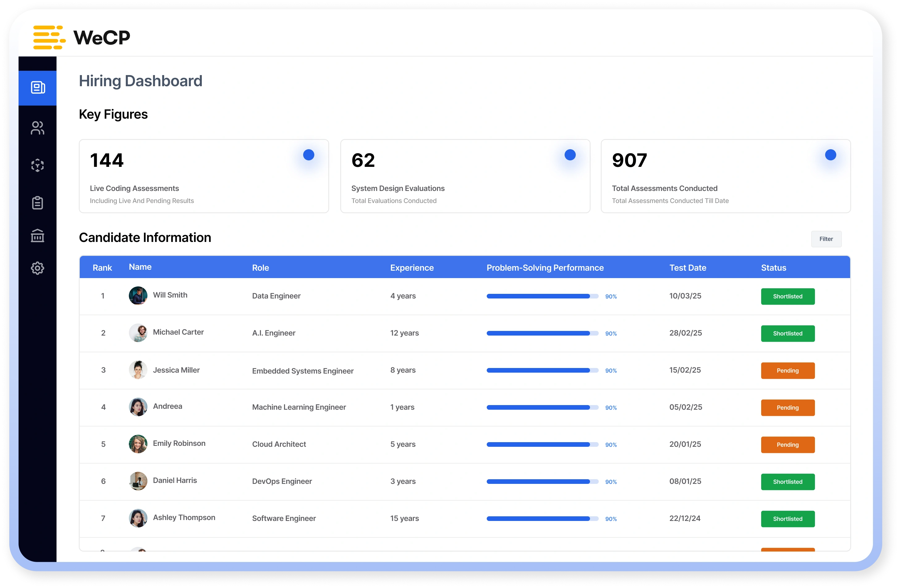Click the A.I. Engineer role cell

pyautogui.click(x=274, y=333)
